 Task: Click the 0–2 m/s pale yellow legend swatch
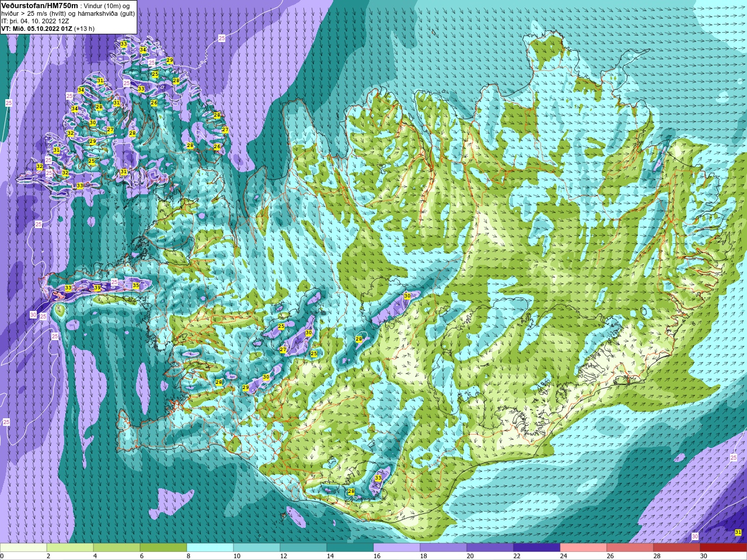(23, 548)
